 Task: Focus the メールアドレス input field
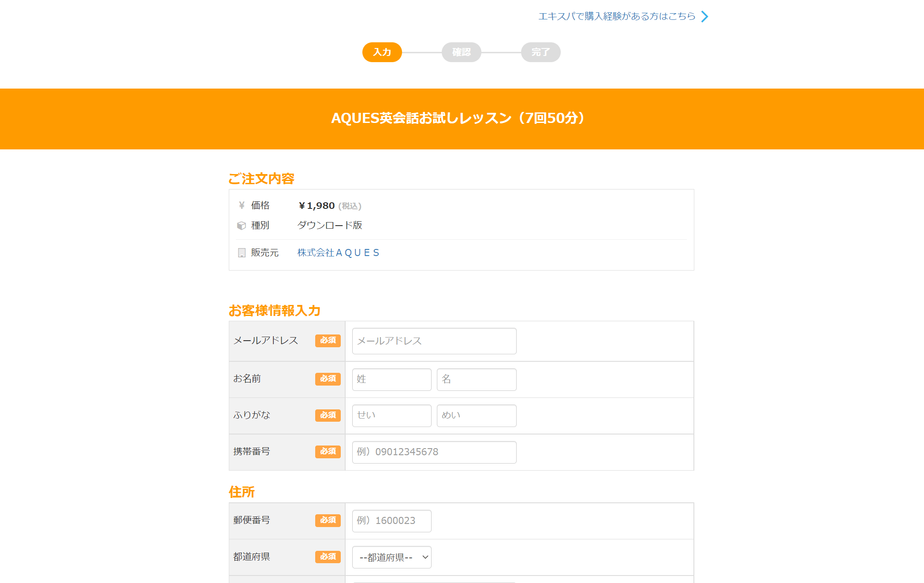[434, 341]
